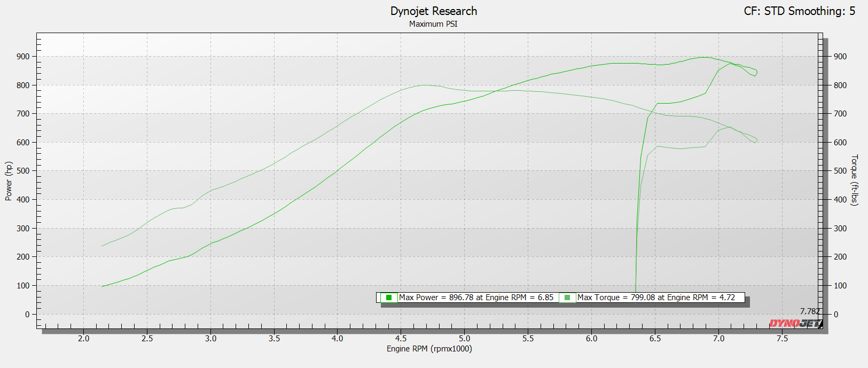Click the Maximum PSI subtitle
This screenshot has width=868, height=368.
coord(433,24)
